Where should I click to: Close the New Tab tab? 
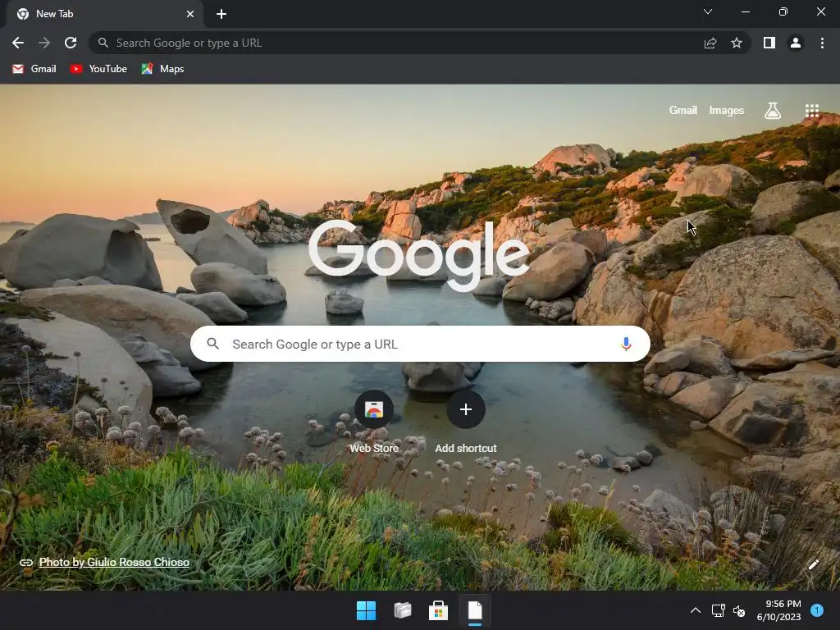click(190, 14)
